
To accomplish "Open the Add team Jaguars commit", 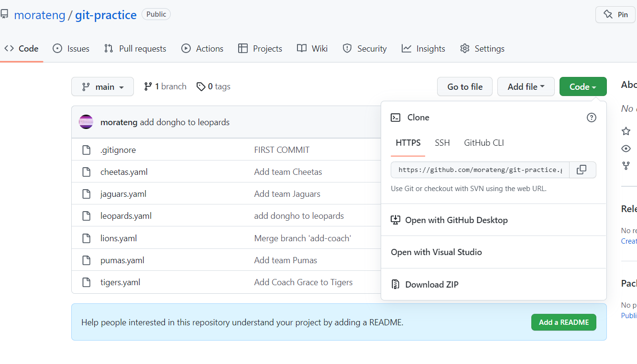I will tap(287, 194).
